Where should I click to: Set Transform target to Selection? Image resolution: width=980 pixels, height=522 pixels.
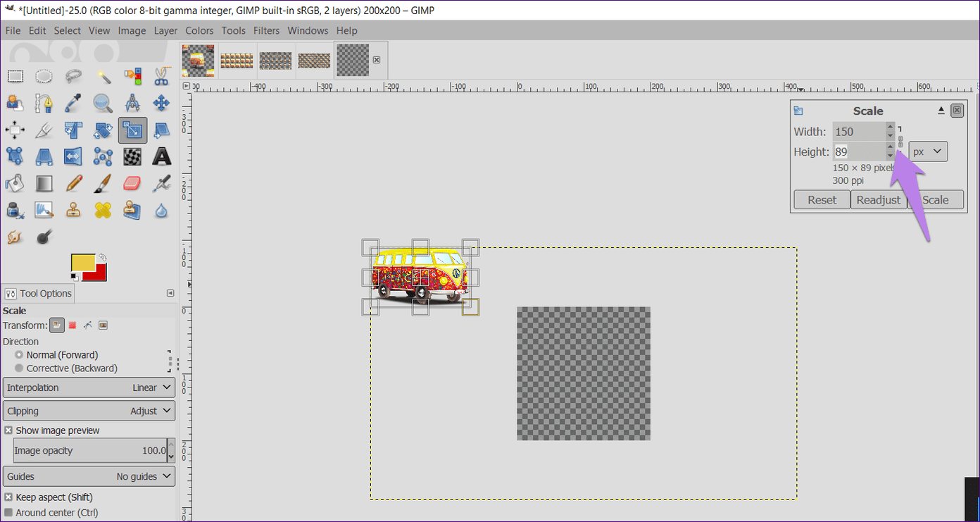point(73,325)
